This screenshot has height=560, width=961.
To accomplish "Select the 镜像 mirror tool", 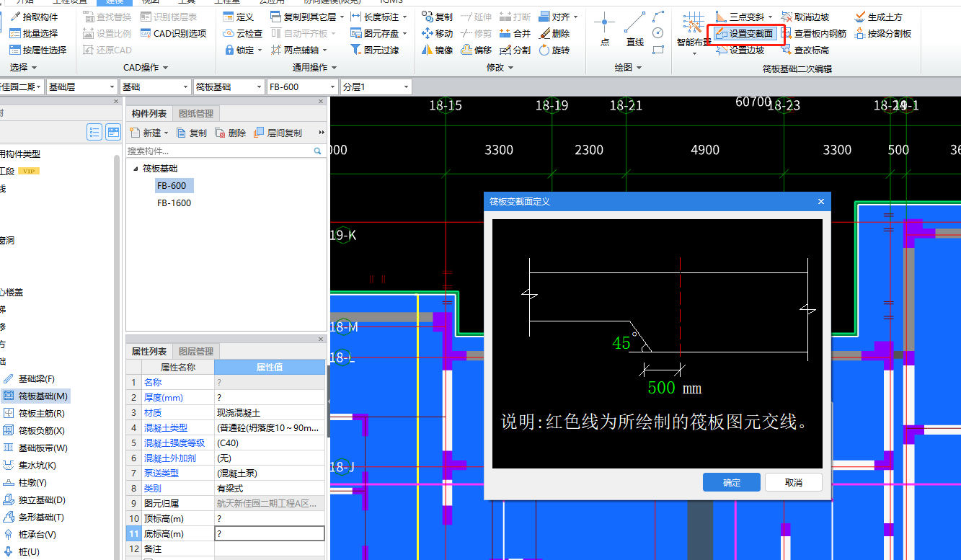I will tap(438, 50).
